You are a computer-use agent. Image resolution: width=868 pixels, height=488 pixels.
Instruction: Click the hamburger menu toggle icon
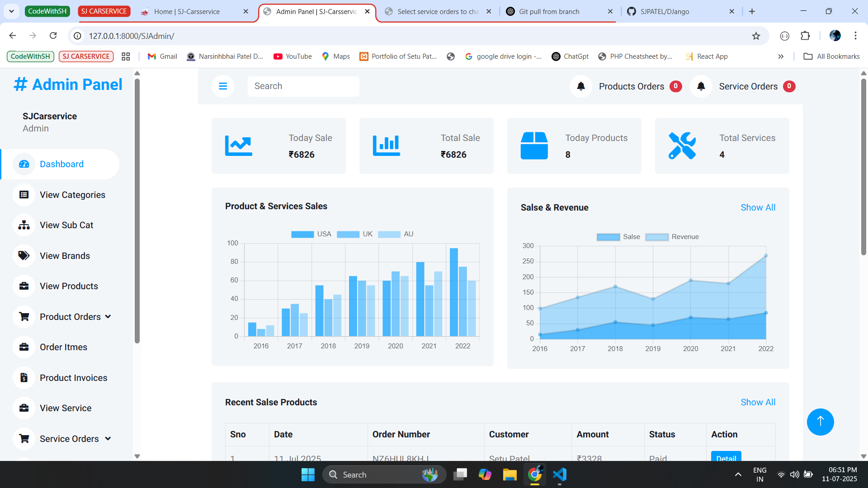tap(223, 86)
